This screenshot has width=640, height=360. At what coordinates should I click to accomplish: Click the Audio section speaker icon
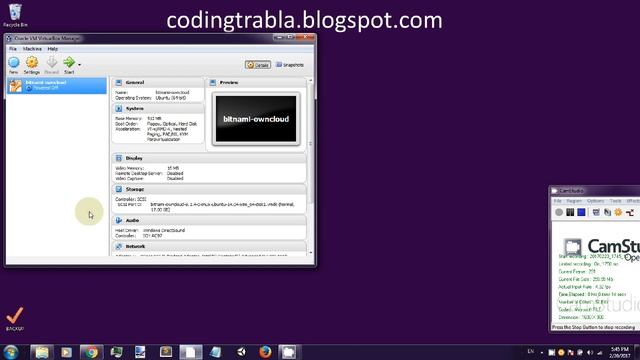tap(119, 220)
